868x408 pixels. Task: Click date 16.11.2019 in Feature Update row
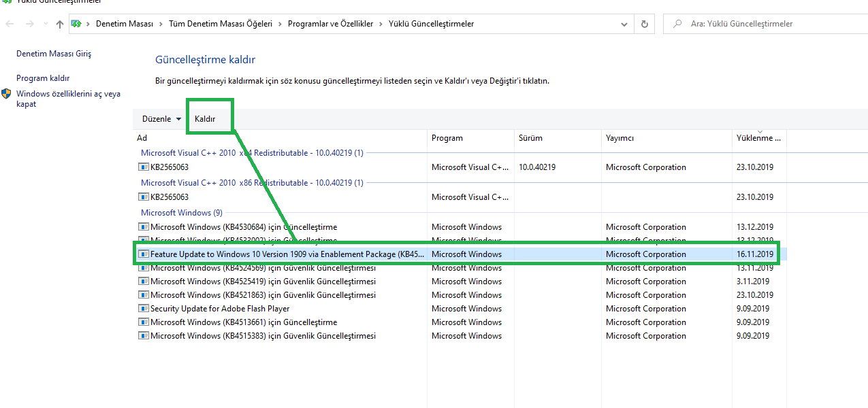point(755,254)
